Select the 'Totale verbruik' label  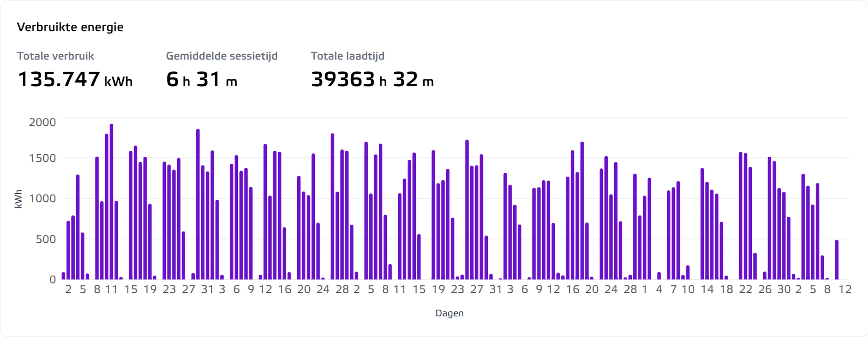55,56
